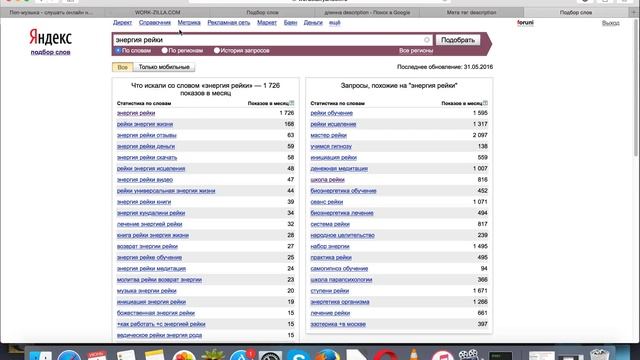
Task: Launch Skype from the dock
Action: click(299, 355)
